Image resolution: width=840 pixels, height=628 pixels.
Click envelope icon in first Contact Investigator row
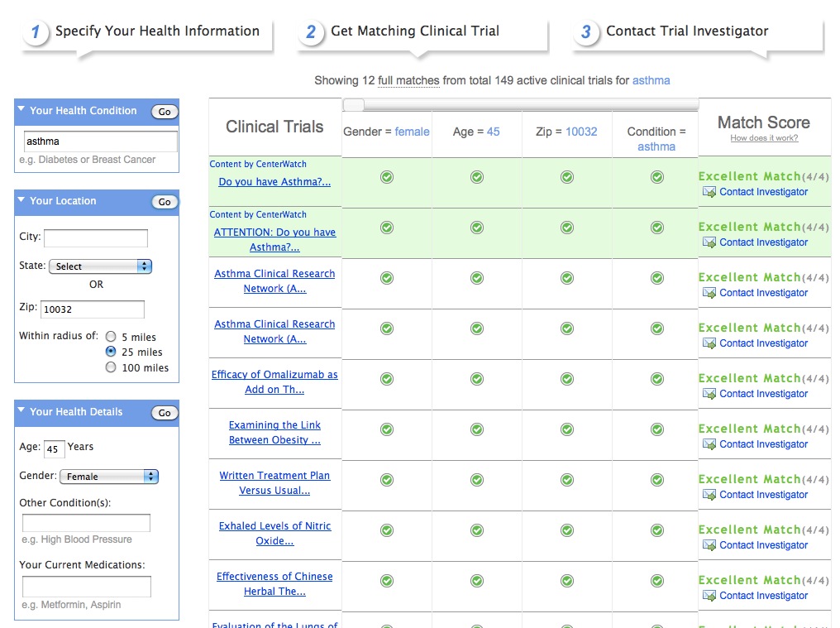pos(709,192)
